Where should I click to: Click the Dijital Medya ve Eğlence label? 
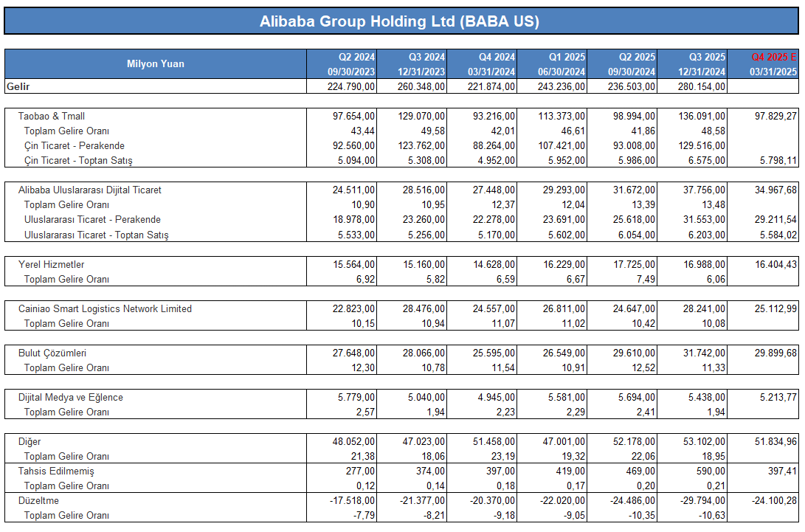71,398
